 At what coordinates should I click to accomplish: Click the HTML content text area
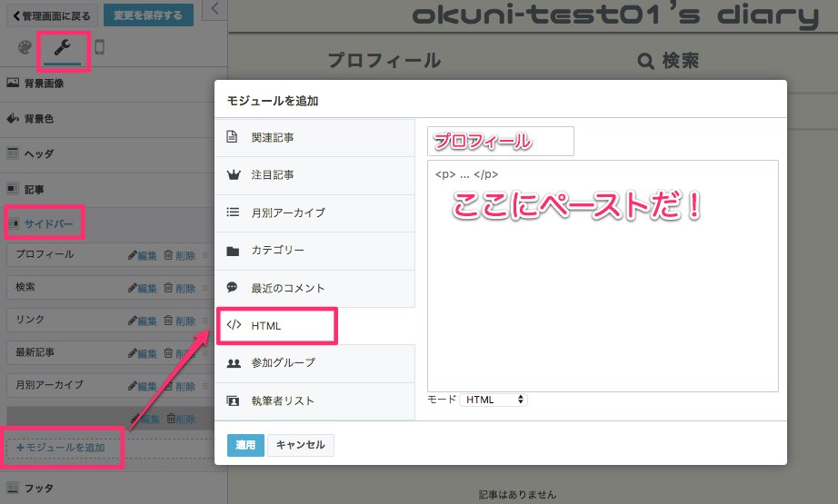(x=603, y=276)
